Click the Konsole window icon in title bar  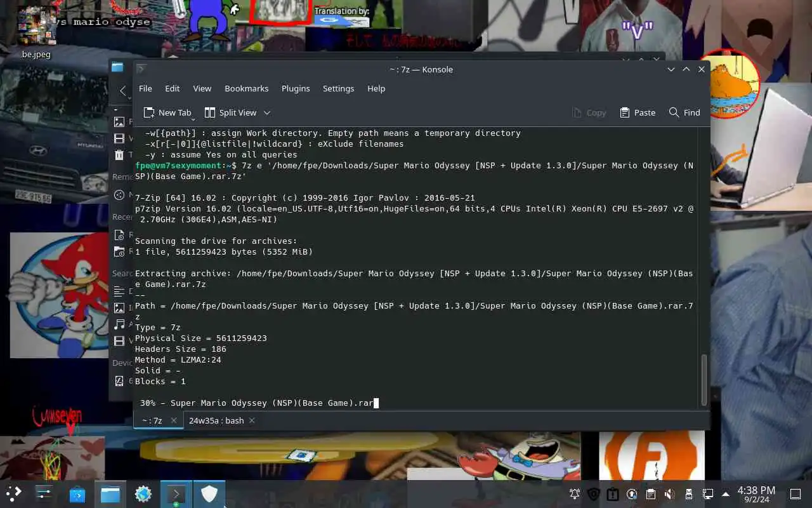tap(141, 69)
